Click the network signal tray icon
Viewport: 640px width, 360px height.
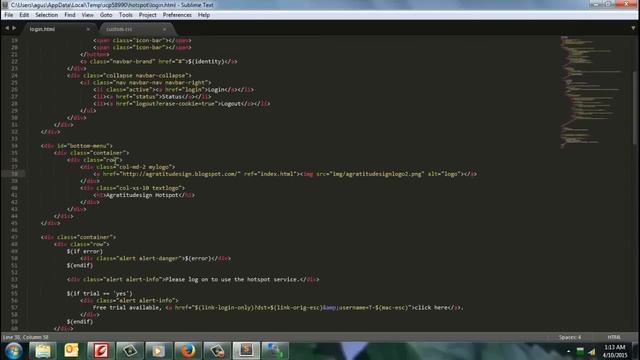click(592, 351)
